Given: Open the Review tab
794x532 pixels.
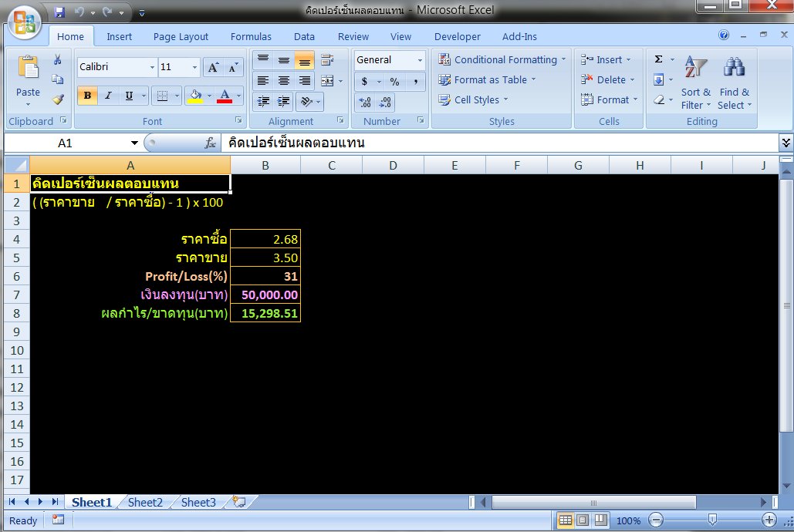Looking at the screenshot, I should (x=353, y=36).
